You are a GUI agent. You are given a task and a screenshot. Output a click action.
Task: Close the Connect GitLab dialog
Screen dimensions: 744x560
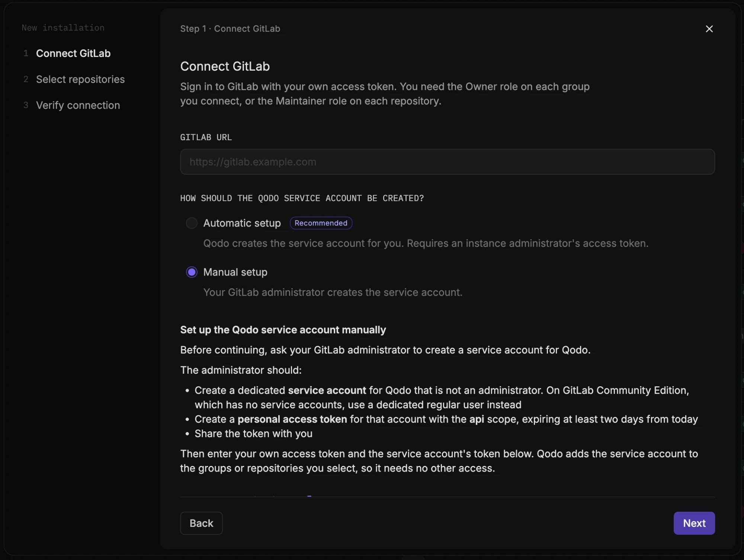(x=709, y=29)
